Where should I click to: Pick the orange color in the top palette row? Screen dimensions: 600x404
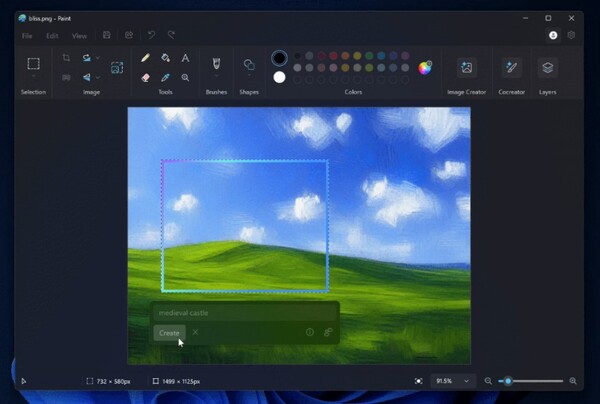click(x=345, y=56)
